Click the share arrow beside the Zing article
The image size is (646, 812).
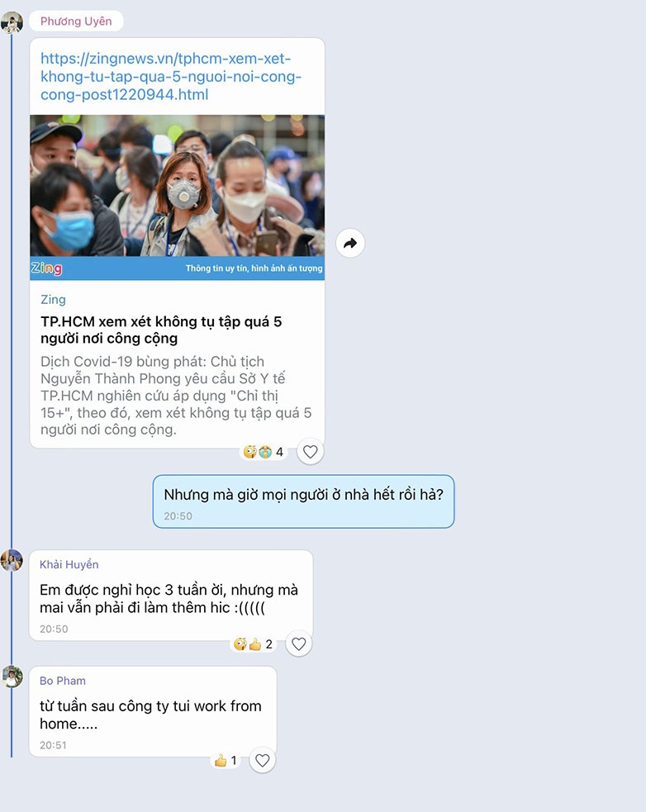[350, 243]
